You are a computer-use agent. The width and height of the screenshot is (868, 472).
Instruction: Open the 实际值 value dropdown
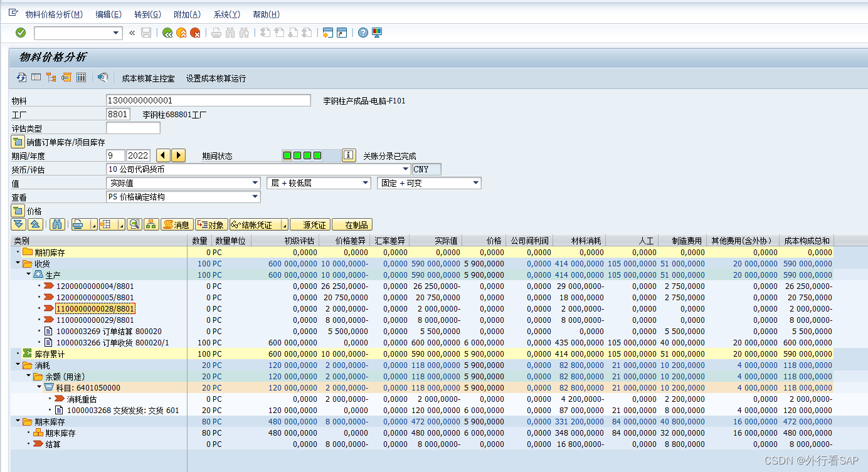(254, 182)
